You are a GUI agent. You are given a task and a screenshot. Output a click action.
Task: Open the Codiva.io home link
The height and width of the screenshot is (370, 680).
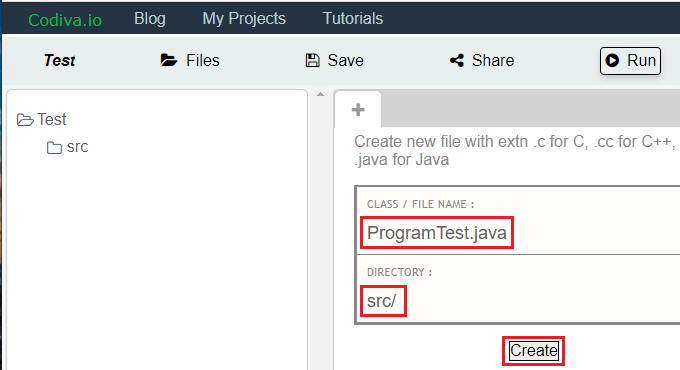(65, 20)
